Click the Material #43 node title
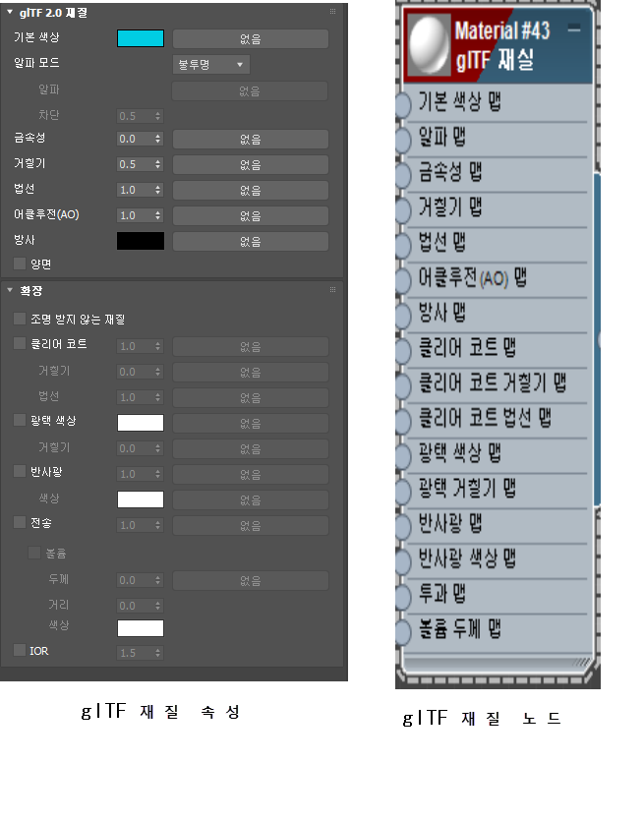 502,30
